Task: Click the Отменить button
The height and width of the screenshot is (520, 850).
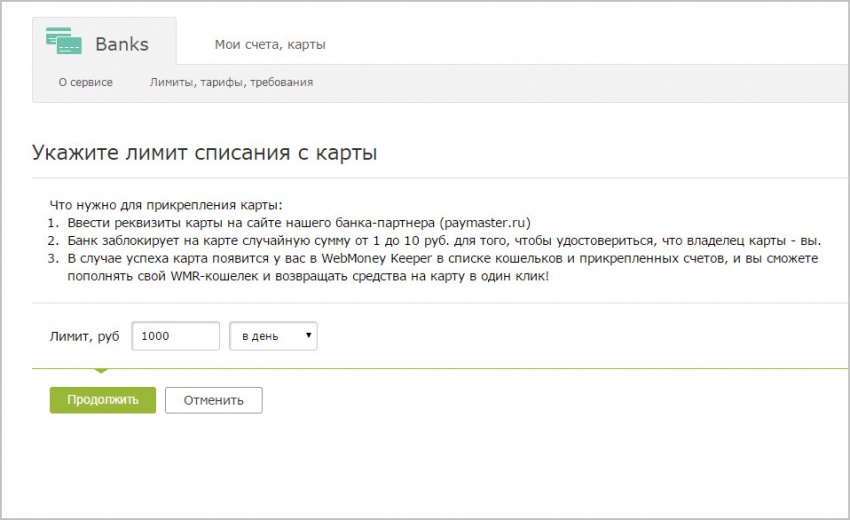Action: click(214, 400)
